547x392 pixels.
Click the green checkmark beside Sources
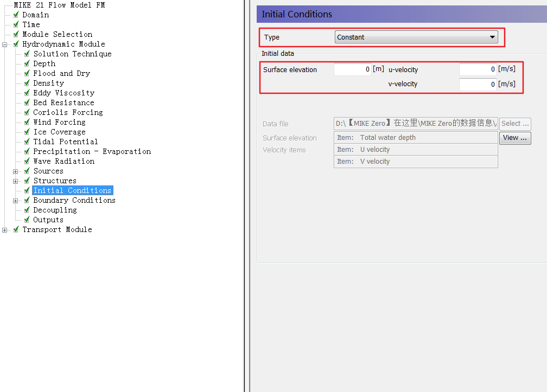point(27,171)
